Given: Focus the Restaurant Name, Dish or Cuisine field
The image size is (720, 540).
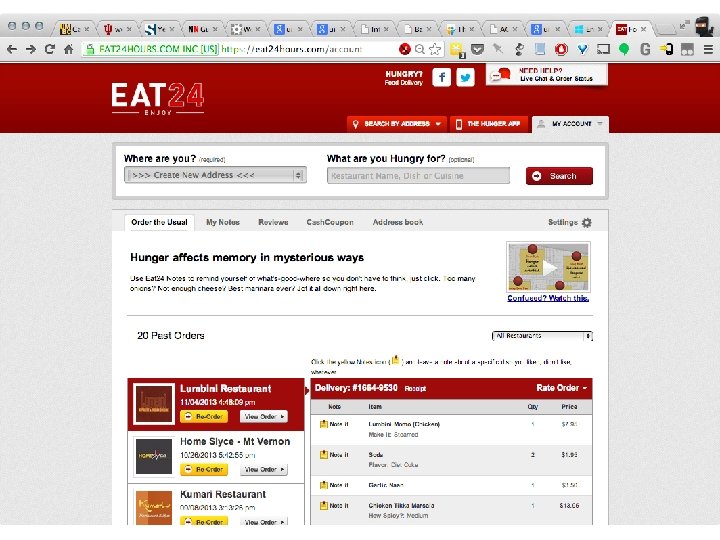Looking at the screenshot, I should (418, 176).
